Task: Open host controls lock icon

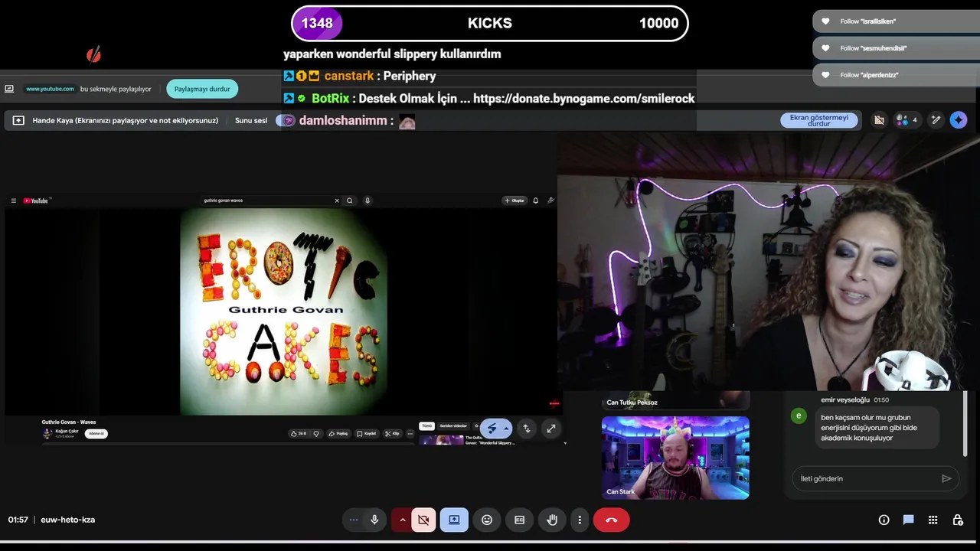Action: pos(957,520)
